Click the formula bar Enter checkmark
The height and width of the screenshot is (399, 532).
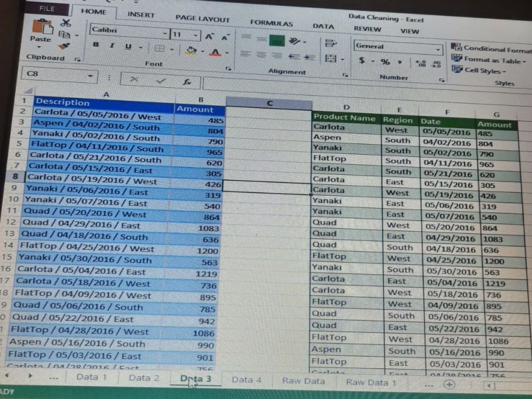(161, 80)
